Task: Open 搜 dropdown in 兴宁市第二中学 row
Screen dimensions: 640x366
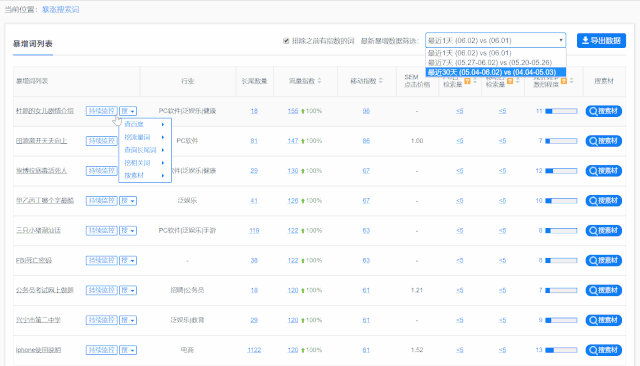Action: (128, 320)
